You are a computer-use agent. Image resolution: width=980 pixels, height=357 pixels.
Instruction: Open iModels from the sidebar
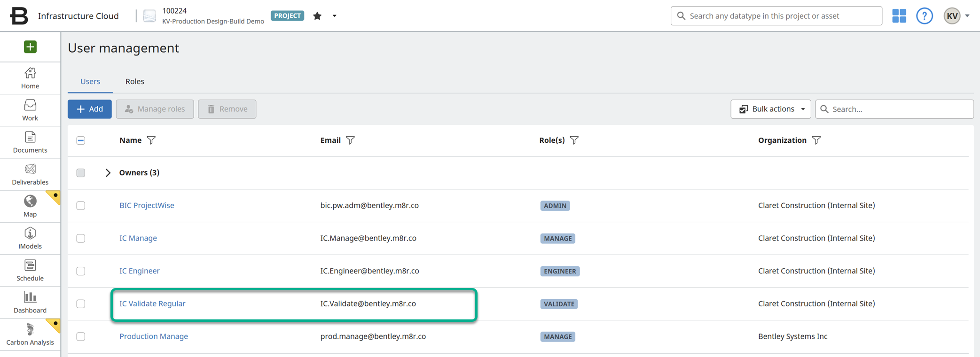coord(30,238)
